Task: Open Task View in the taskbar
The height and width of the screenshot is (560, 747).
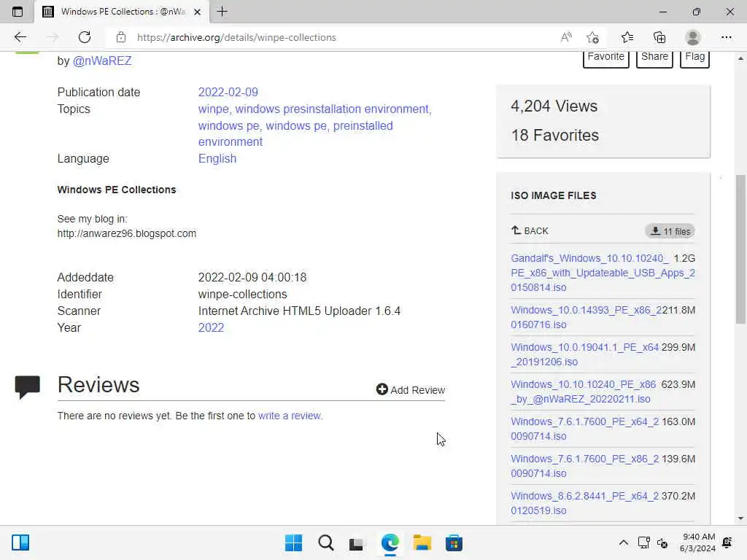Action: pyautogui.click(x=356, y=543)
